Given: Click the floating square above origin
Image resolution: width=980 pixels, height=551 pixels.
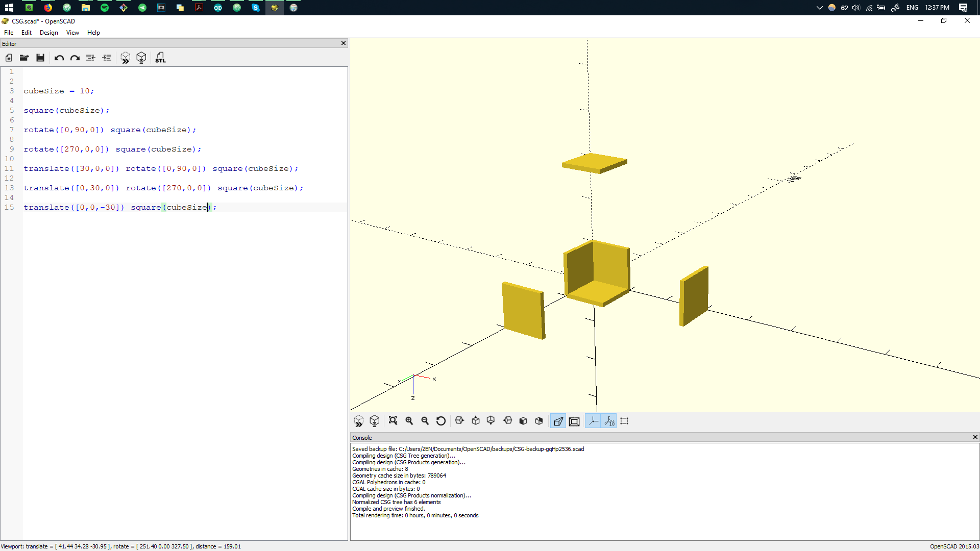Looking at the screenshot, I should (x=595, y=163).
